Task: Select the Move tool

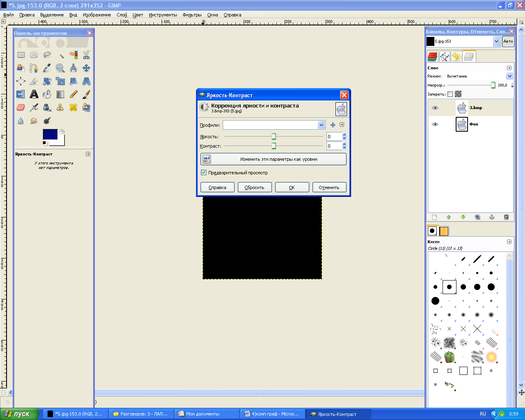Action: pyautogui.click(x=87, y=68)
